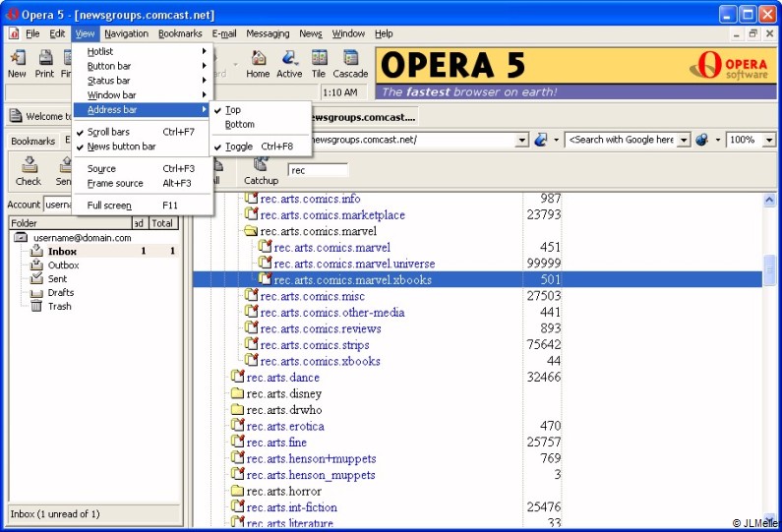782x532 pixels.
Task: Cascade windows using Cascade icon
Action: coord(350,58)
